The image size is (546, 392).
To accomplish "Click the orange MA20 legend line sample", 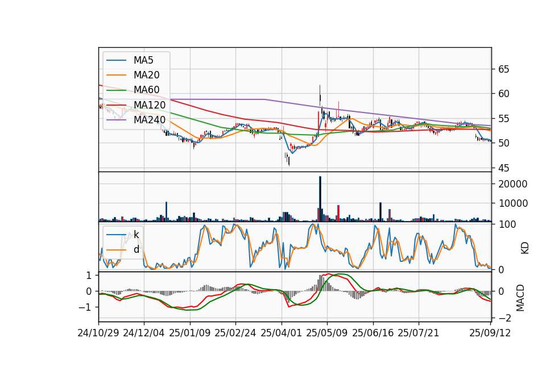I will point(116,75).
